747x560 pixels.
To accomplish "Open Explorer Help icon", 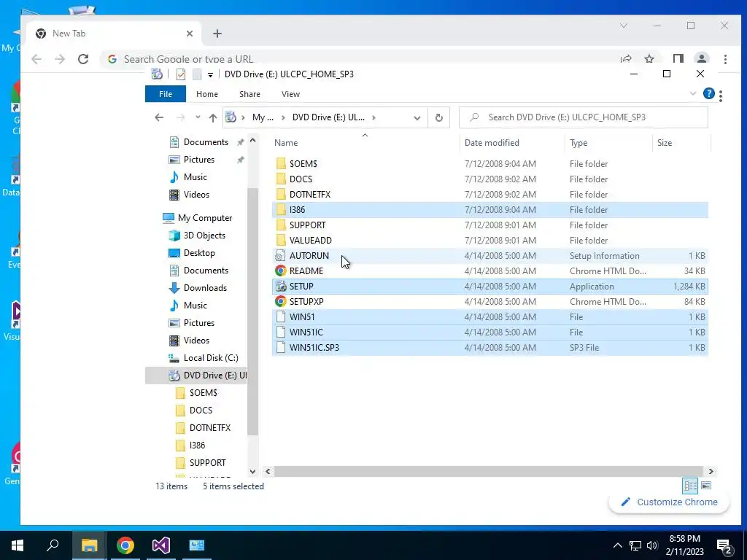I will coord(708,93).
